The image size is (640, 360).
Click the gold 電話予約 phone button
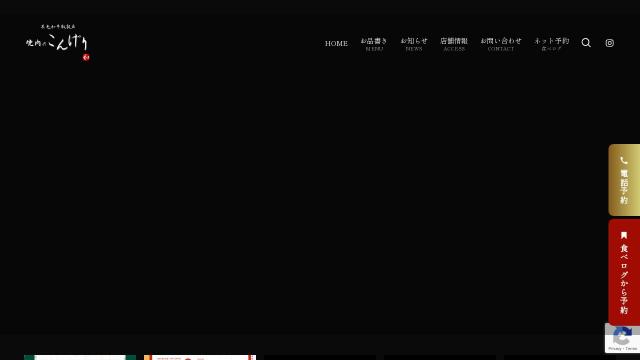(x=624, y=180)
